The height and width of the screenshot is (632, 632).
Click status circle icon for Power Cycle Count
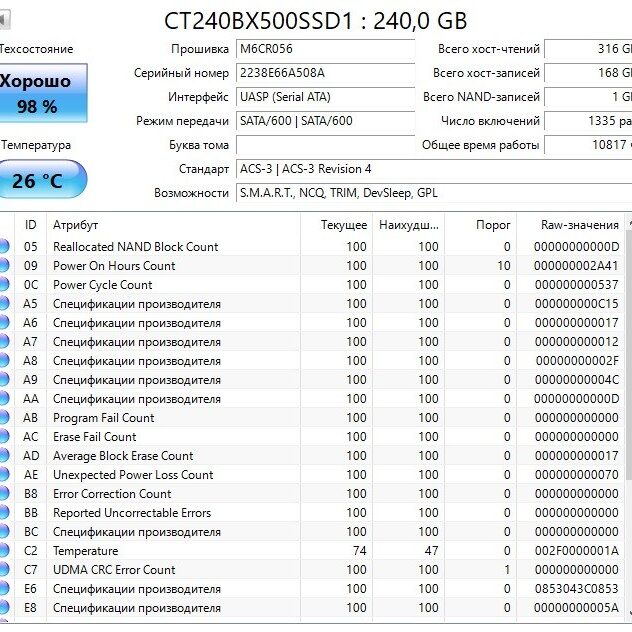click(3, 285)
